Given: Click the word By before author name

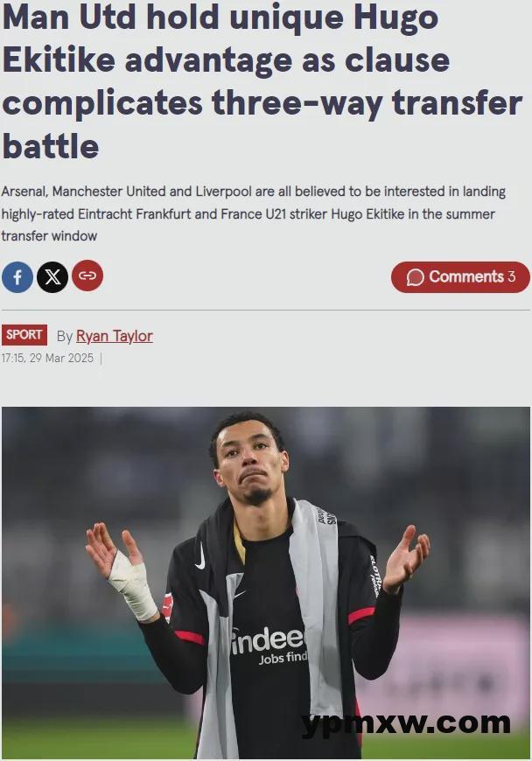Looking at the screenshot, I should (65, 336).
